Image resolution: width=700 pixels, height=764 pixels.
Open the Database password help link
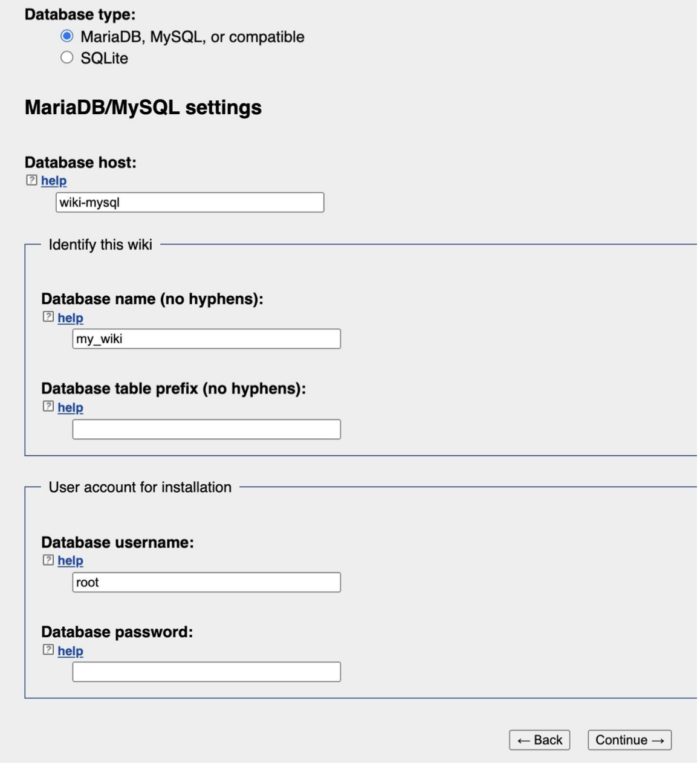pos(70,650)
